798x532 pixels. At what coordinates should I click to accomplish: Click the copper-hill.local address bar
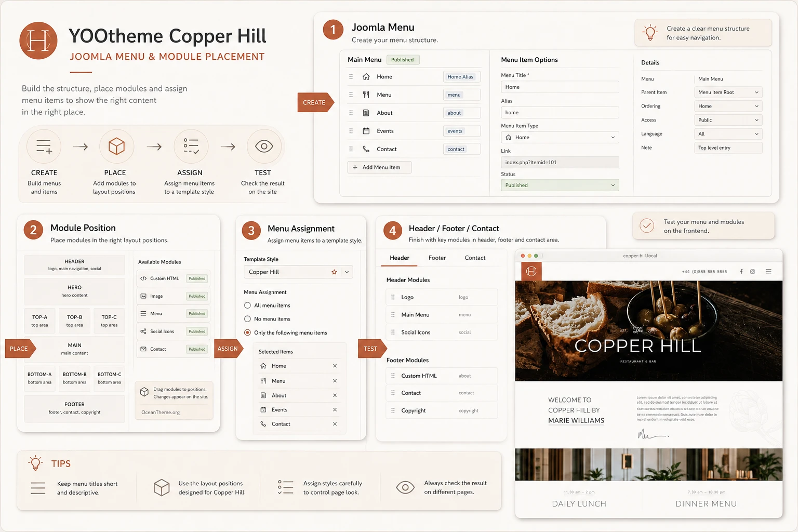click(640, 256)
